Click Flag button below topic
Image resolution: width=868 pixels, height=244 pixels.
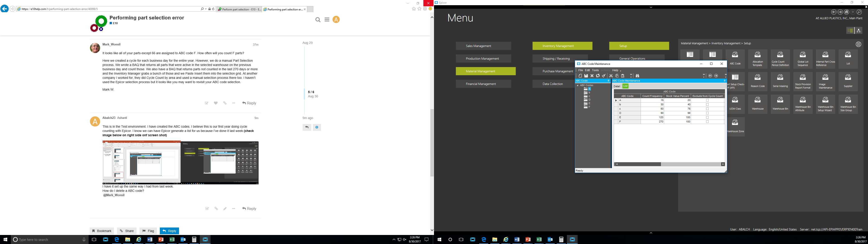tap(148, 231)
